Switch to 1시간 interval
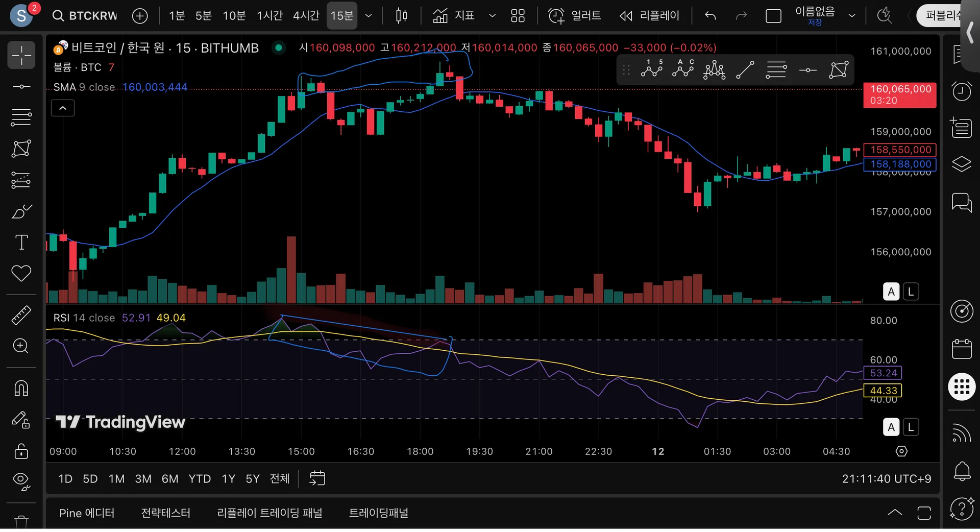This screenshot has height=532, width=980. point(269,16)
